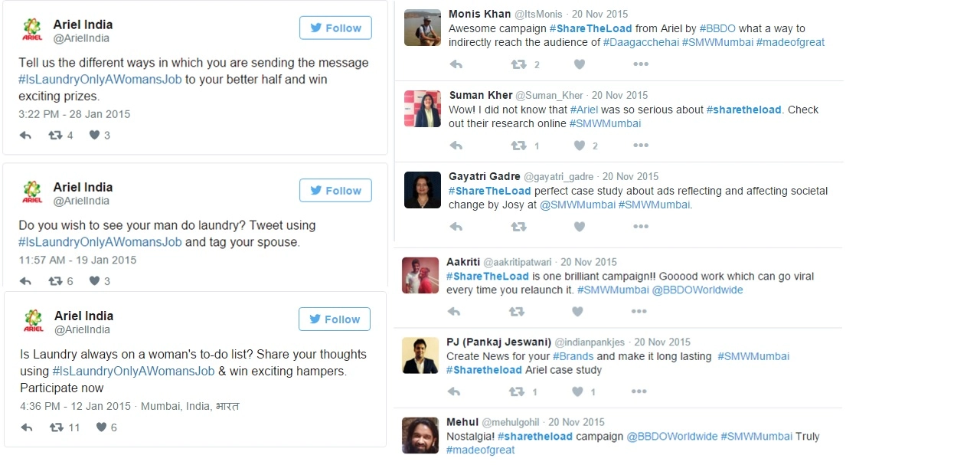This screenshot has width=980, height=465.
Task: Retweet Monis Khan's tweet
Action: [519, 64]
